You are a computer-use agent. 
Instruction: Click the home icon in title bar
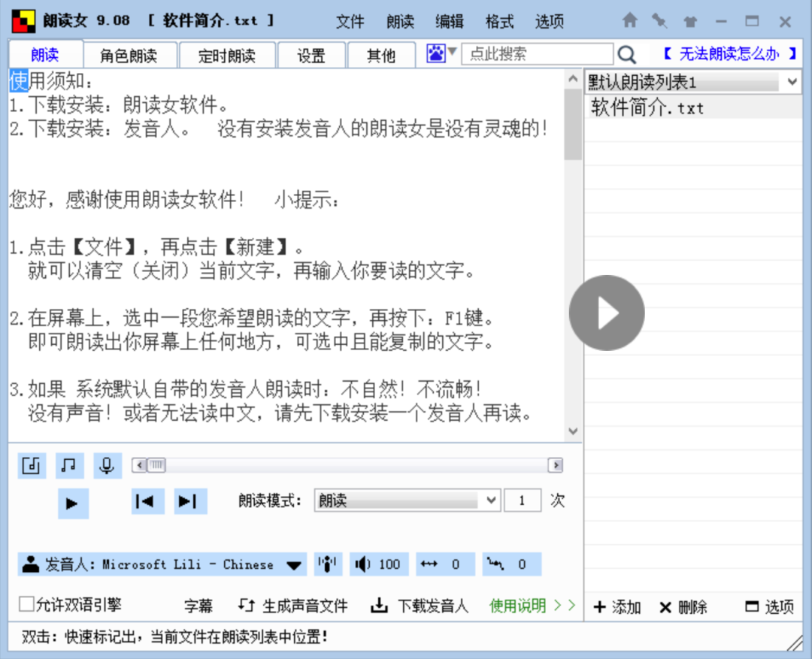(x=629, y=21)
